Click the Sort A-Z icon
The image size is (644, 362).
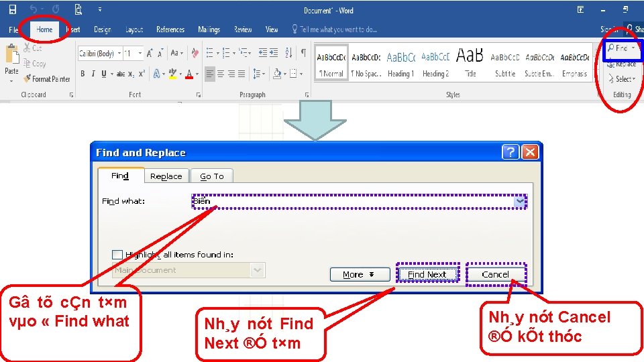288,52
